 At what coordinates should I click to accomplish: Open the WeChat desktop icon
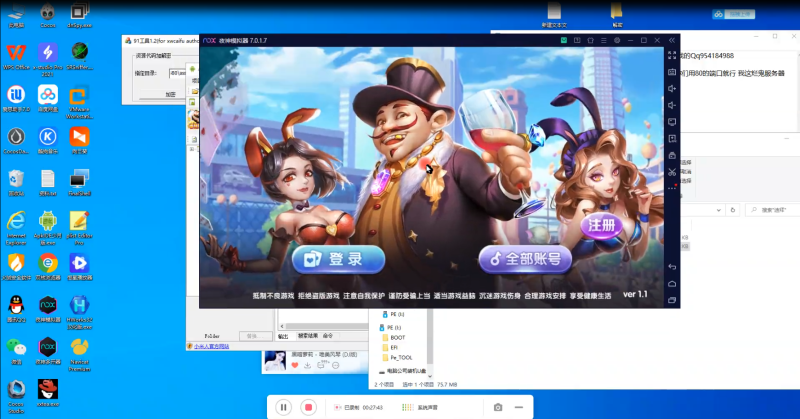[16, 351]
